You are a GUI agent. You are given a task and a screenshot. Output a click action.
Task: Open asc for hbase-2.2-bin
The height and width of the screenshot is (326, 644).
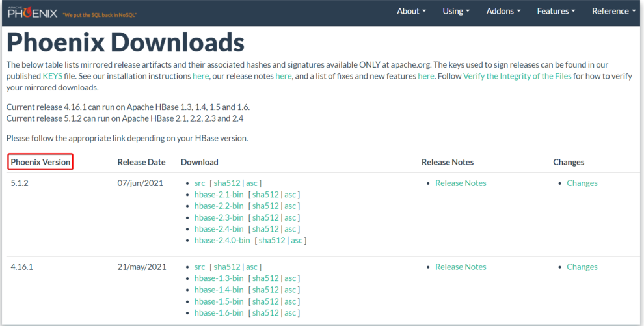[290, 206]
